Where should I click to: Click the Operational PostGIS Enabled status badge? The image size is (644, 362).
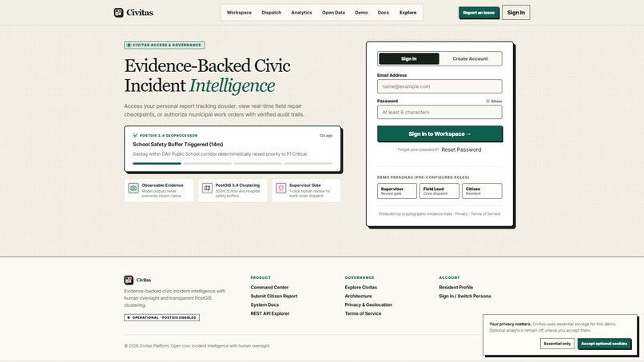[x=162, y=317]
